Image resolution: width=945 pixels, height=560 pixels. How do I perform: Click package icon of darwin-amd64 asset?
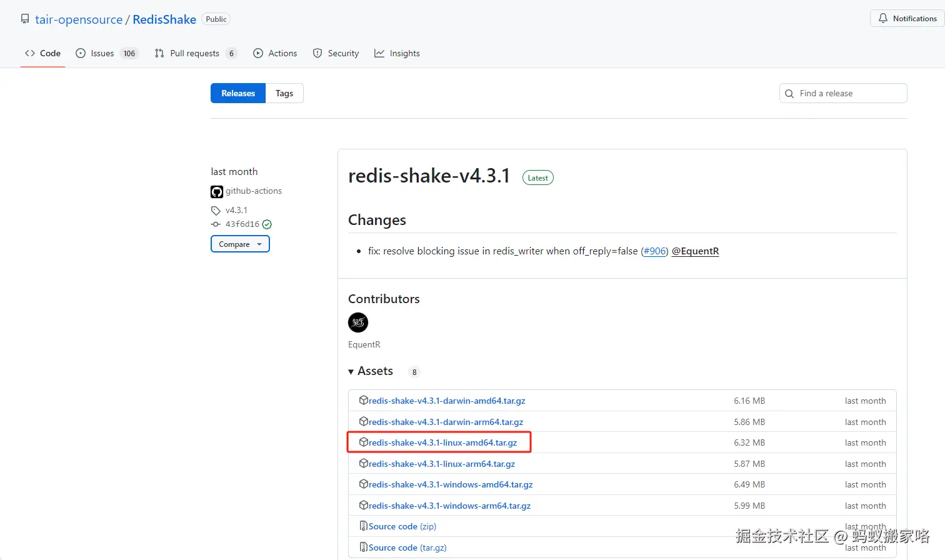tap(364, 400)
